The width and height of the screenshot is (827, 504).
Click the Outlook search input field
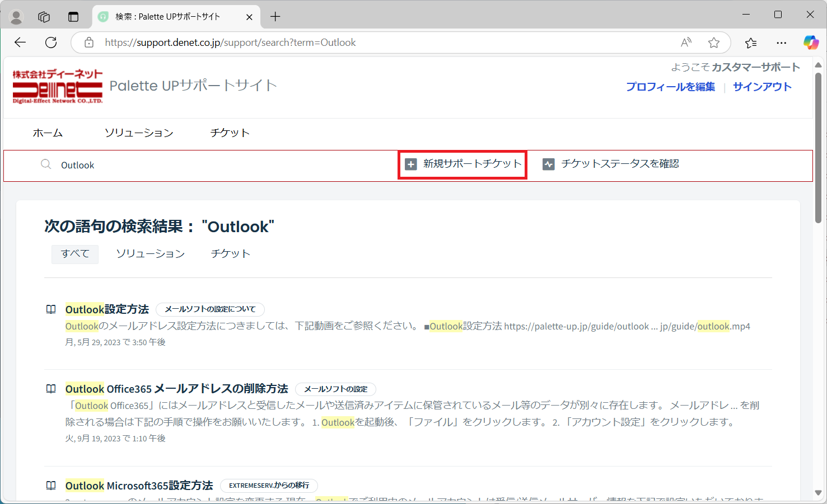(x=213, y=165)
